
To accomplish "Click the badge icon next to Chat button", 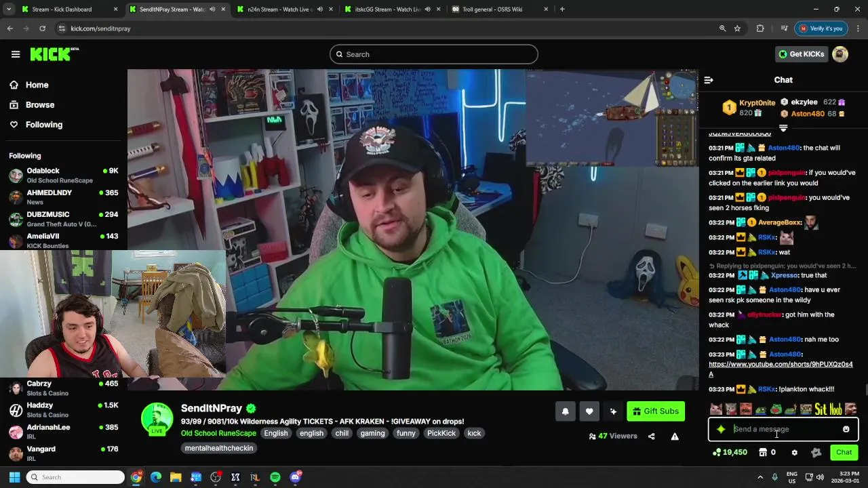I will [x=816, y=452].
